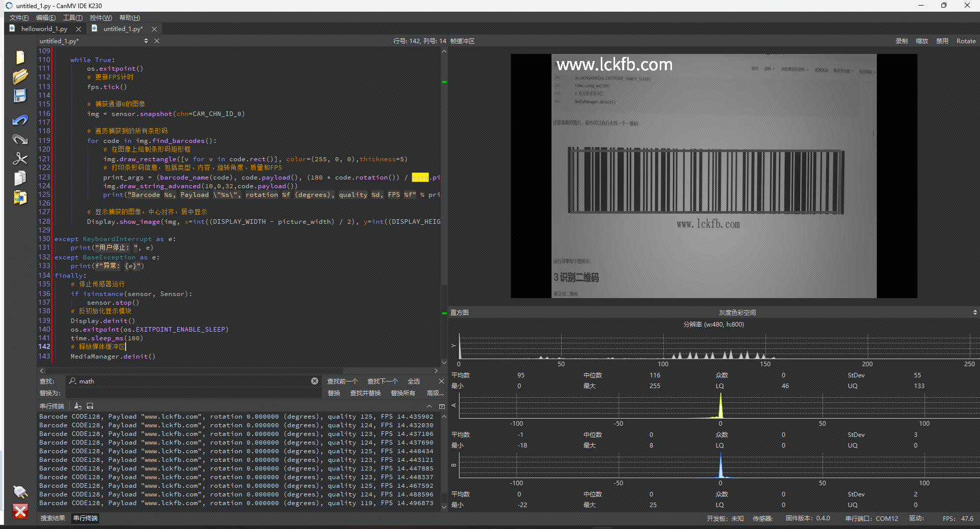Switch to the 串行终端 bottom tab

(85, 518)
